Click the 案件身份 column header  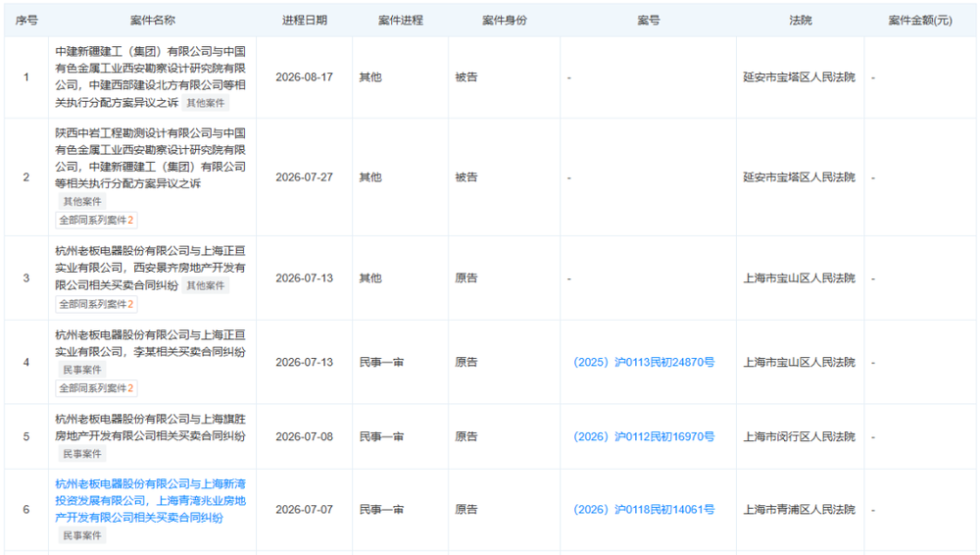tap(505, 20)
